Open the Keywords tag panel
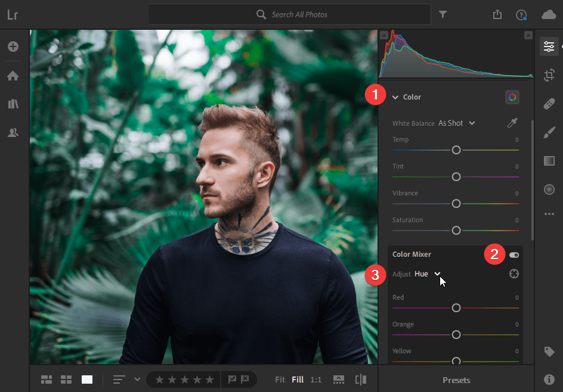 pos(549,352)
